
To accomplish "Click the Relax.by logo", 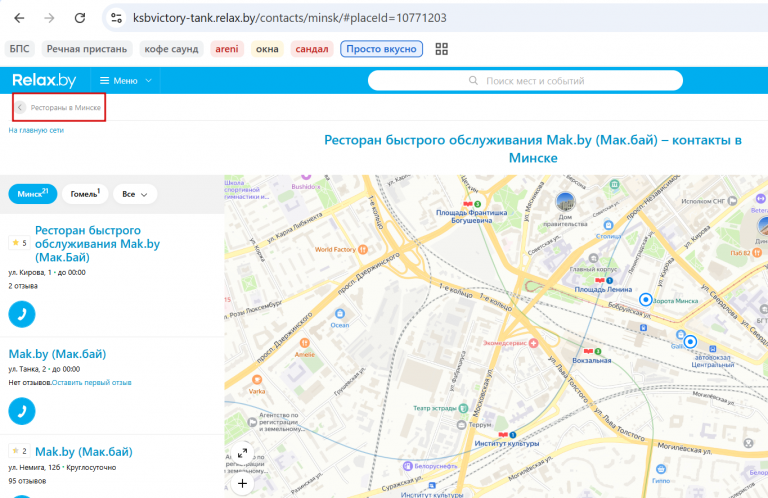I will point(44,80).
